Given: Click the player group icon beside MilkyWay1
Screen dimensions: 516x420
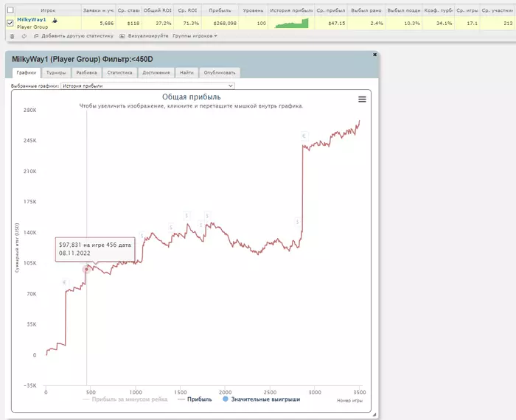Looking at the screenshot, I should [x=55, y=21].
